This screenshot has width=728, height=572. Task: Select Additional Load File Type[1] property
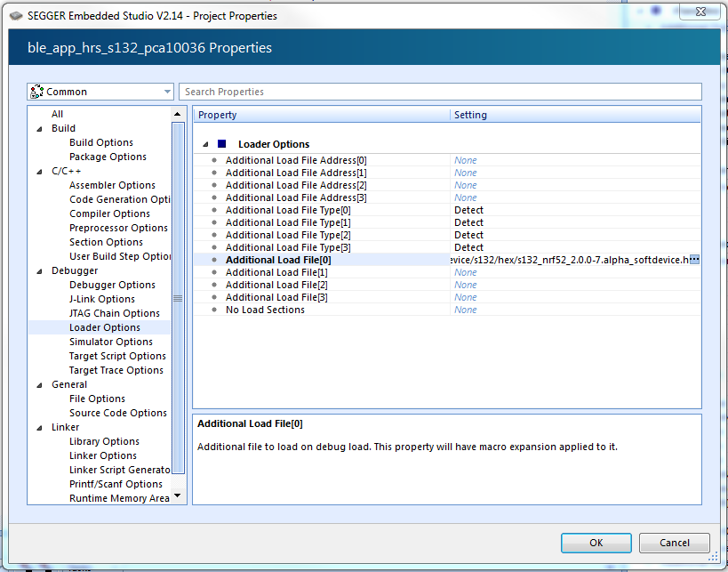[x=288, y=223]
